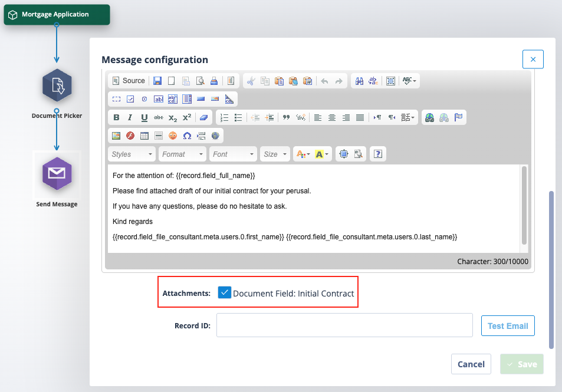Open the spell check ABC dropdown

point(409,81)
